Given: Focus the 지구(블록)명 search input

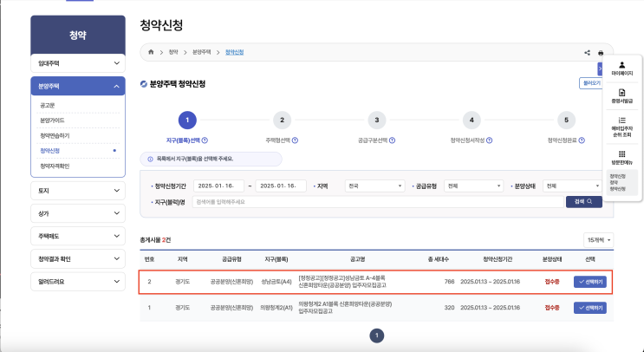Looking at the screenshot, I should [x=378, y=202].
